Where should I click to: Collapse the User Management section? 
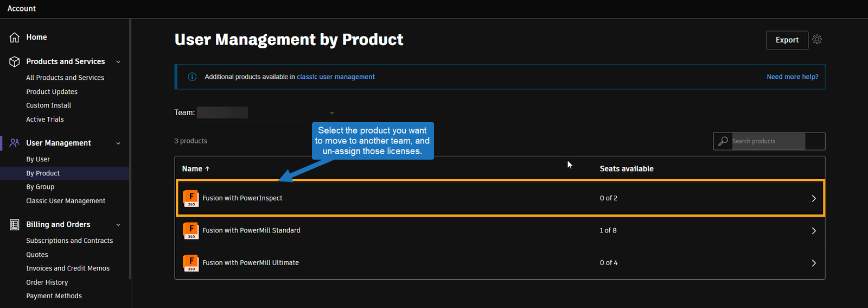118,143
